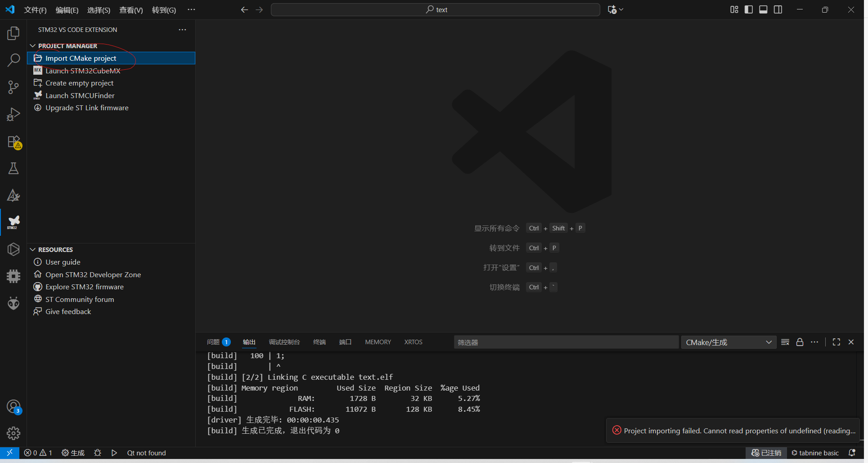The image size is (868, 463).
Task: Open the Explorer view in activity bar
Action: point(13,33)
